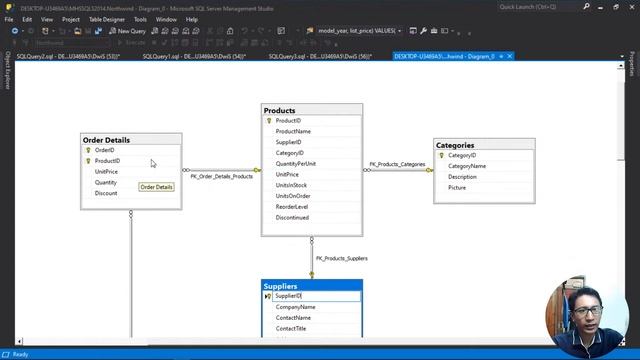This screenshot has height=360, width=640.
Task: Open the Project menu
Action: [71, 19]
